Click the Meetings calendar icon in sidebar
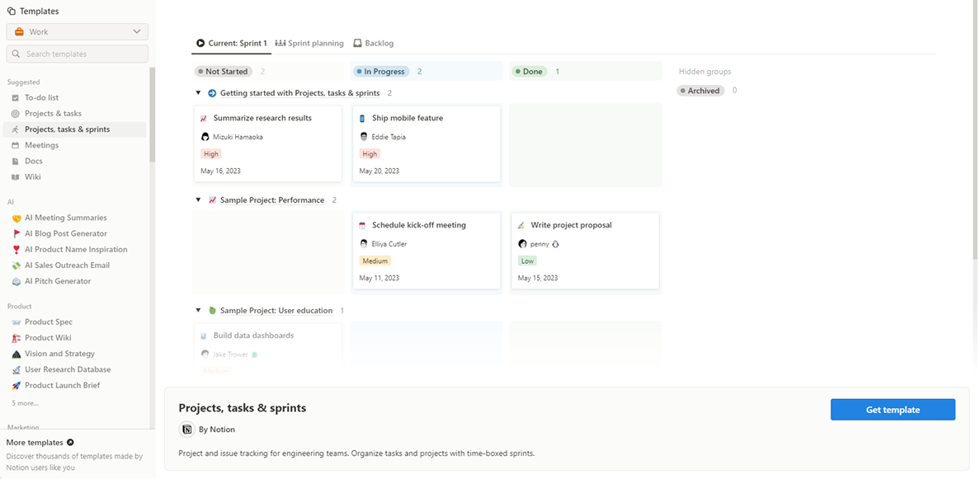The height and width of the screenshot is (479, 980). point(16,145)
